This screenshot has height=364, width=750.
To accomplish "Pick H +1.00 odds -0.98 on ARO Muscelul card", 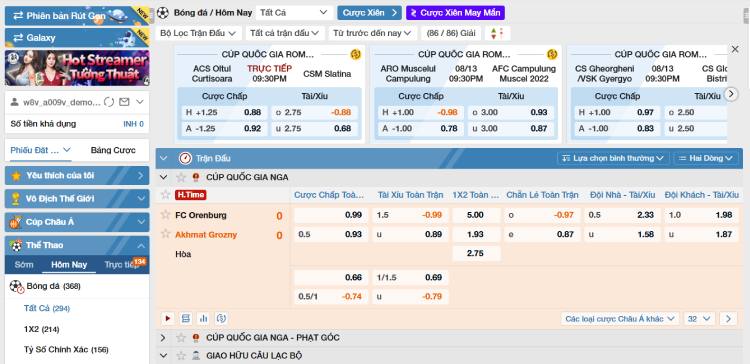I will (421, 112).
